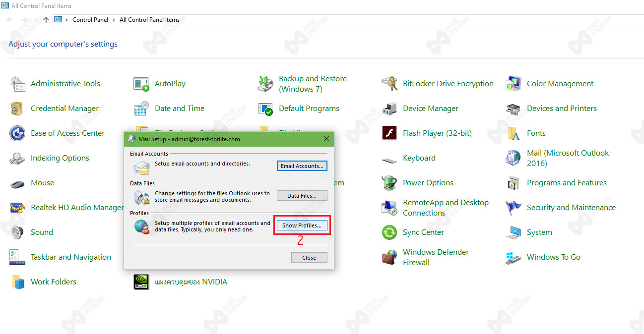The width and height of the screenshot is (644, 334).
Task: Click Control Panel in the address breadcrumb
Action: click(x=90, y=20)
